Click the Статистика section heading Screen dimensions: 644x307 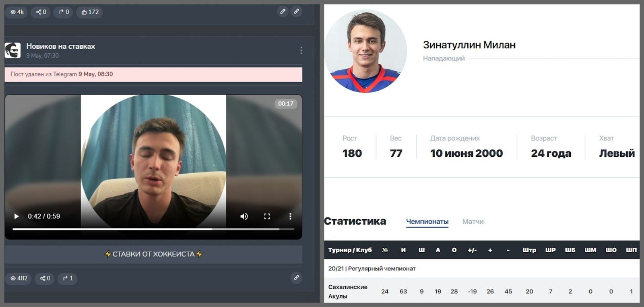pos(355,221)
